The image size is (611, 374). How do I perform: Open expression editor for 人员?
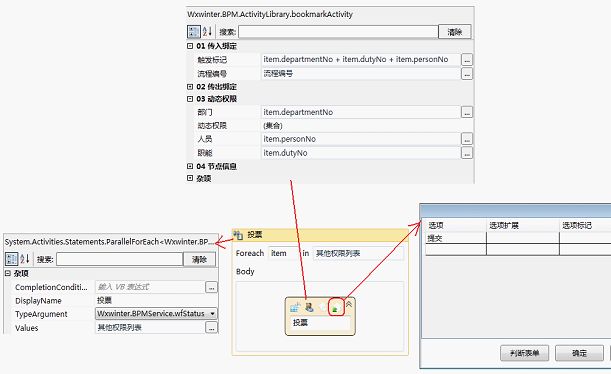tap(467, 139)
